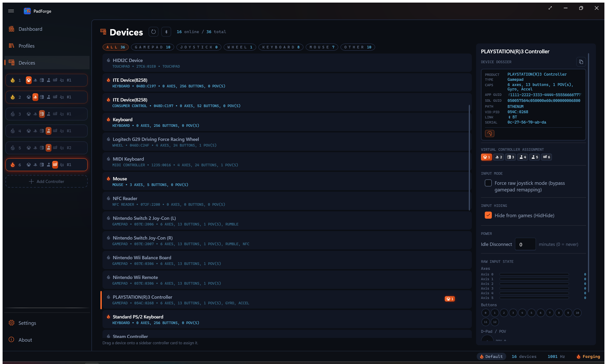Click the flame power icon on controller card 1

[x=13, y=80]
